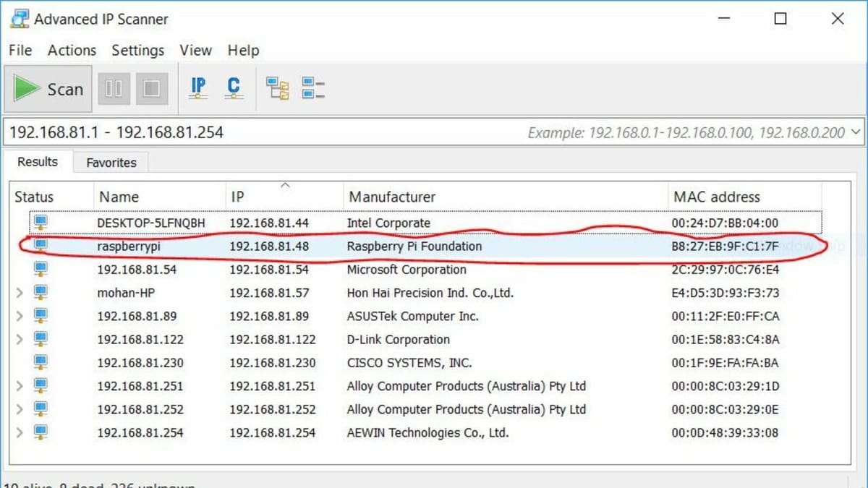The image size is (868, 488).
Task: Click IP address 192.168.81.48
Action: click(x=269, y=247)
